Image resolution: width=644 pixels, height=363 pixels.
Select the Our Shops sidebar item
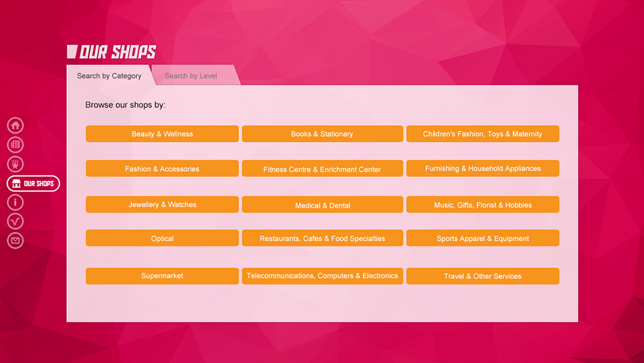pos(33,184)
